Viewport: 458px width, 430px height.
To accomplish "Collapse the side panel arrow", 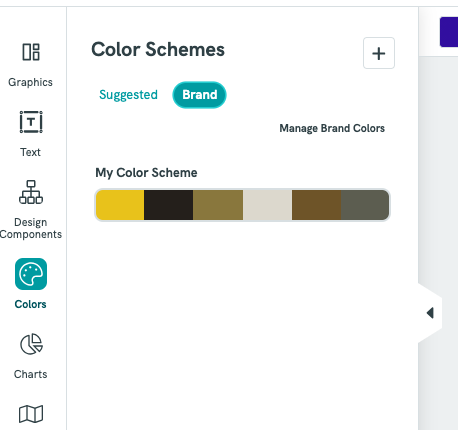I will (430, 313).
